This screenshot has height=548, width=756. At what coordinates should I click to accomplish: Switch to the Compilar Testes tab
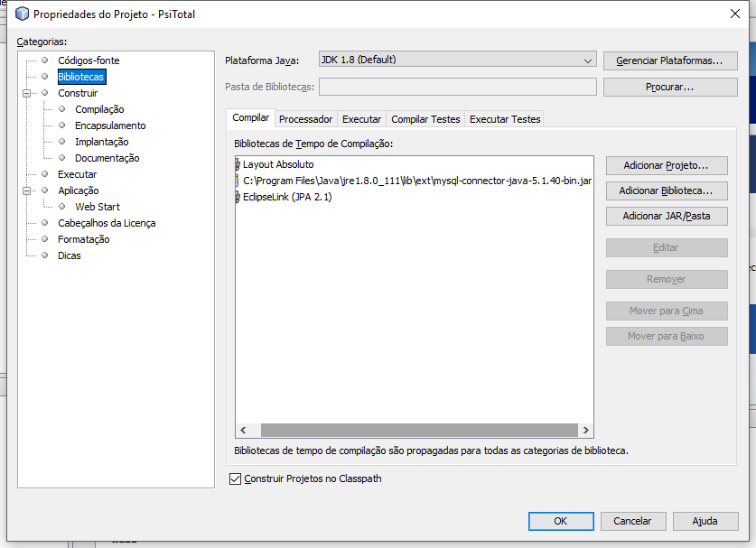click(x=425, y=119)
